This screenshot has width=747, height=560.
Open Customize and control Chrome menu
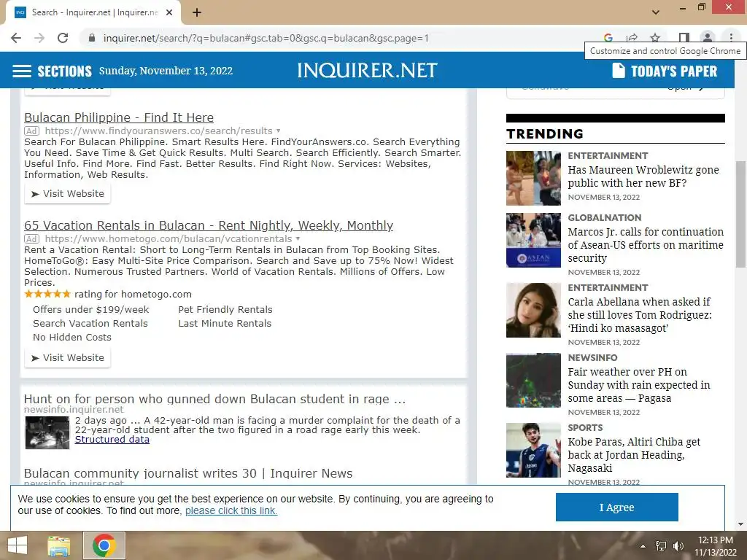click(x=731, y=38)
